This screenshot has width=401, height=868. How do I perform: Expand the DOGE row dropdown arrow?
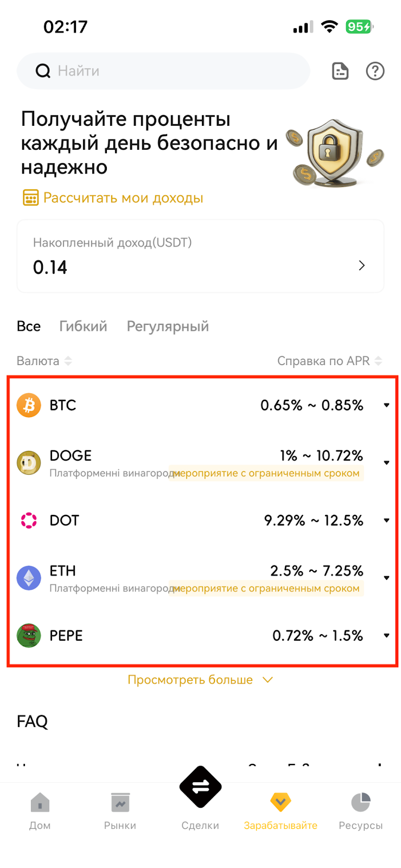[386, 463]
